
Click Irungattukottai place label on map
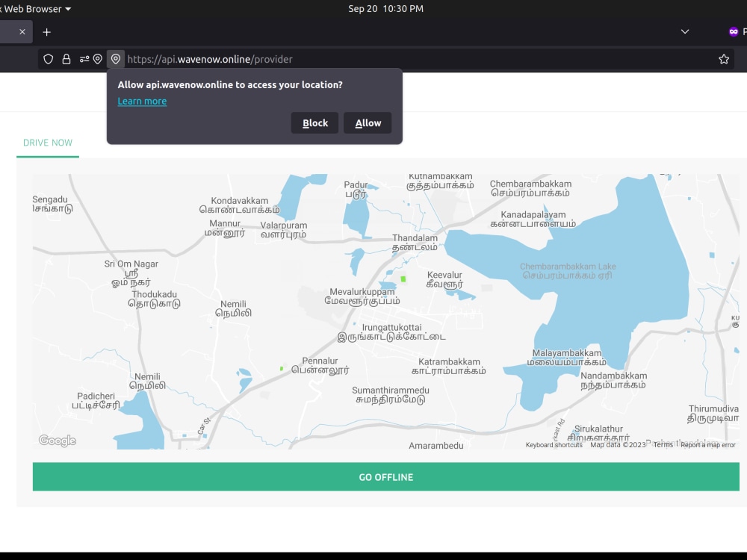coord(391,332)
